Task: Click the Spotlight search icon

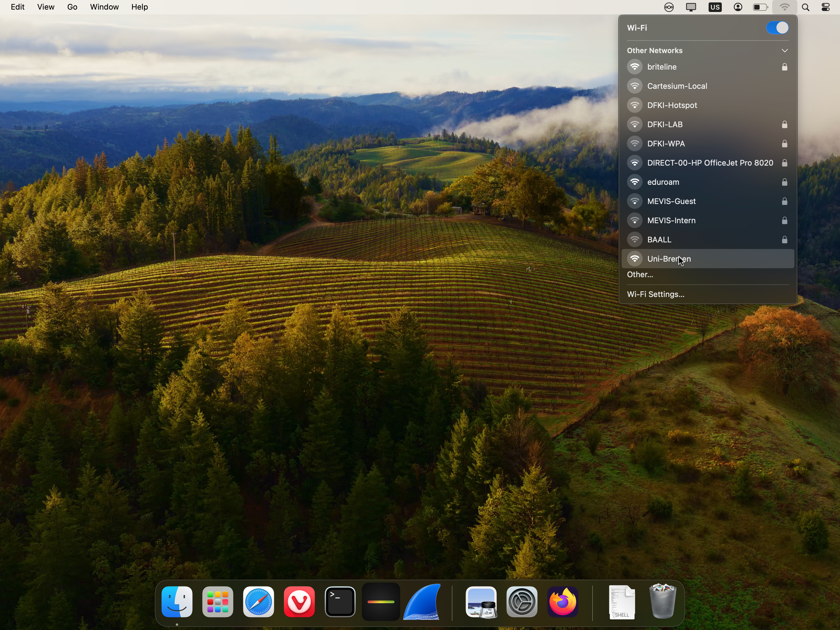Action: [x=805, y=7]
